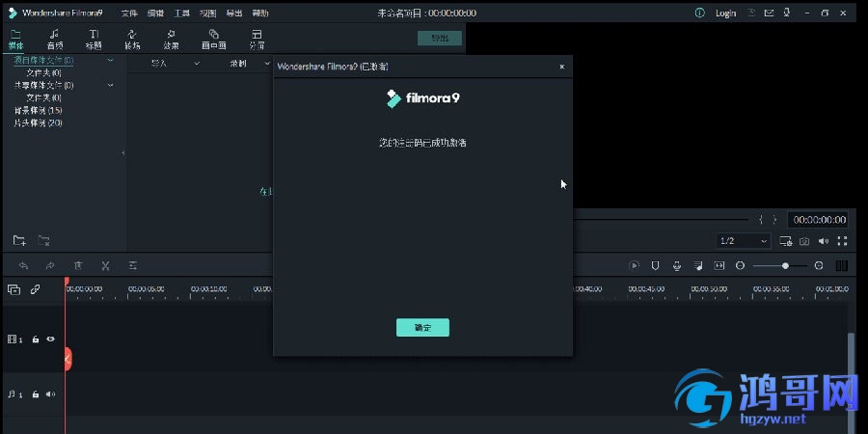Hide video track 1 with eye icon
The height and width of the screenshot is (434, 868).
click(x=50, y=339)
